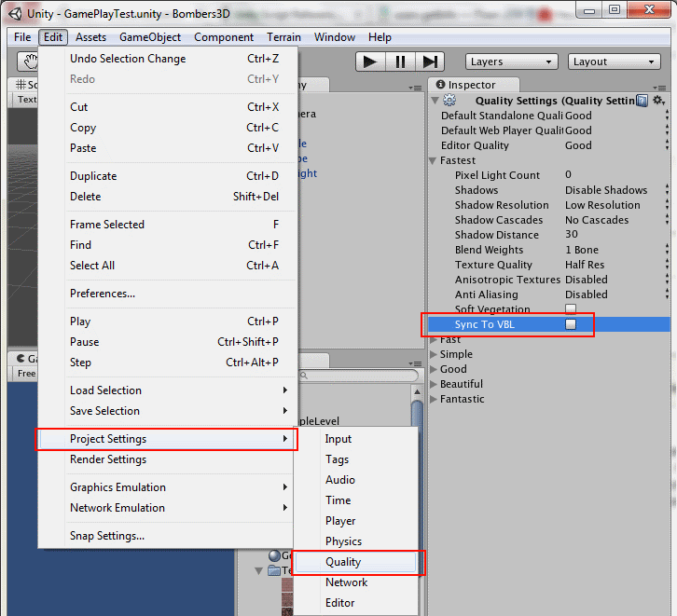Choose Render Settings menu item

(168, 459)
